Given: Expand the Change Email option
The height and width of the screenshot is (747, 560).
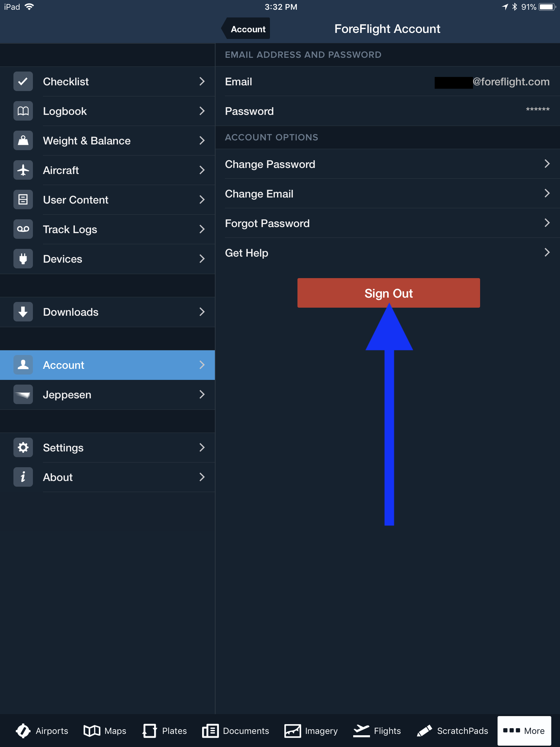Looking at the screenshot, I should [547, 193].
